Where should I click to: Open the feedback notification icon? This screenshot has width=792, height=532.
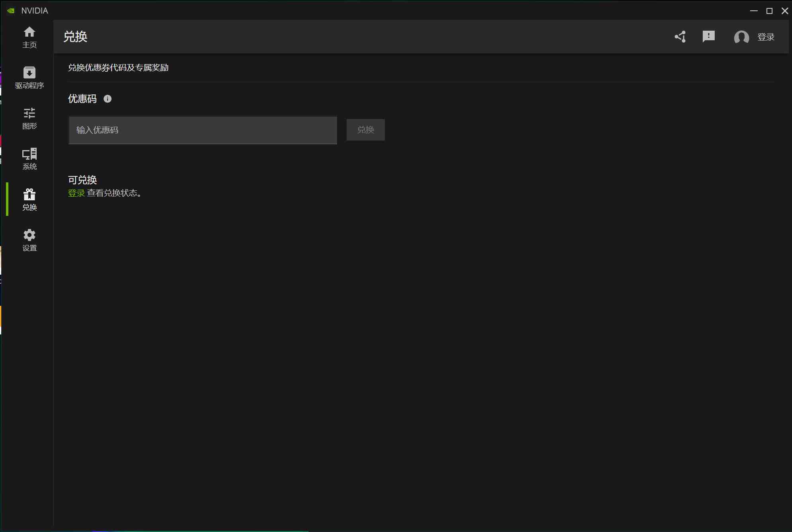pyautogui.click(x=708, y=37)
